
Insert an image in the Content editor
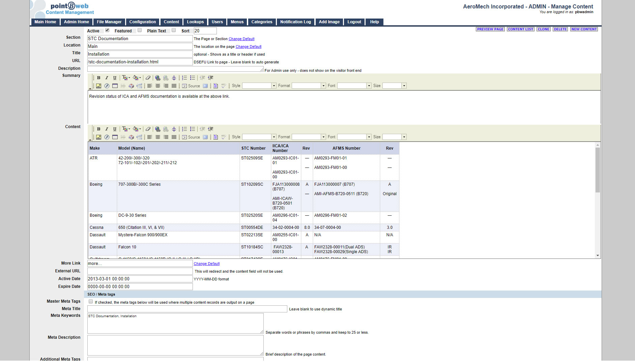click(x=98, y=137)
